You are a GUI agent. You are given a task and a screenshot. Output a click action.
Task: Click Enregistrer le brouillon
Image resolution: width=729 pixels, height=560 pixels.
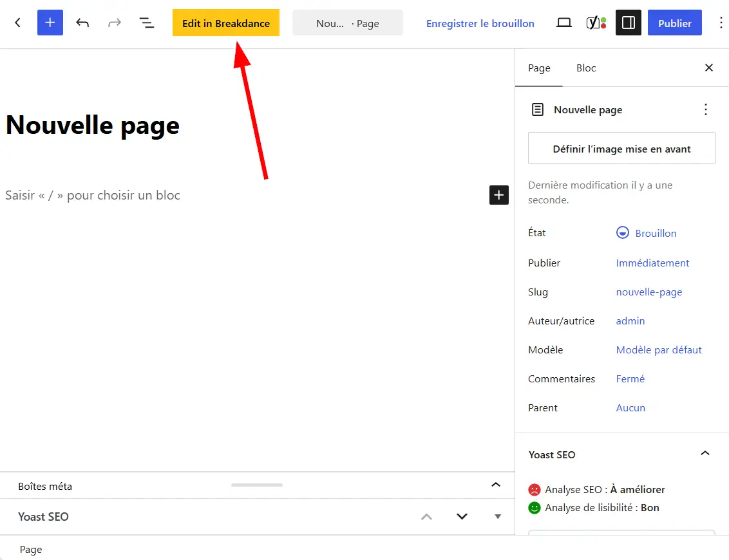[x=480, y=23]
